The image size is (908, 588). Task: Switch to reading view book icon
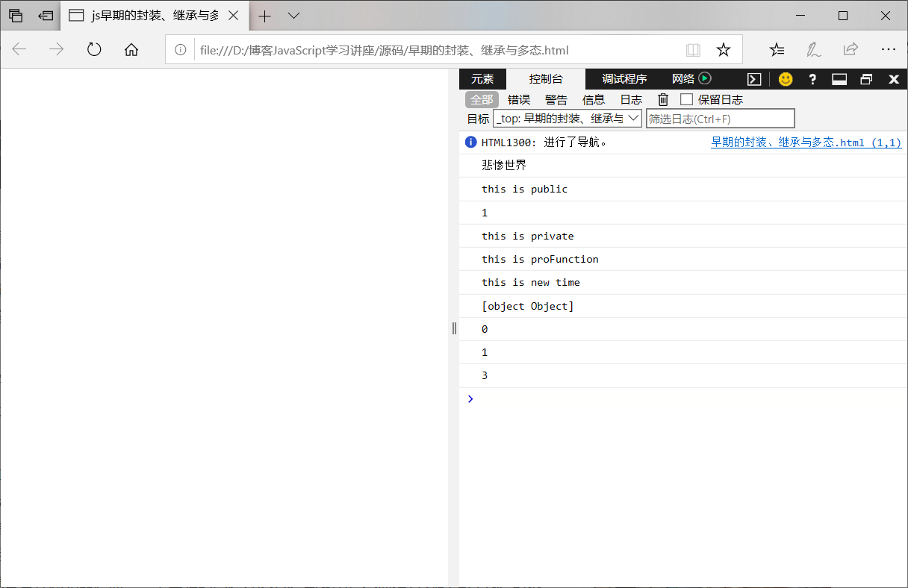click(693, 50)
